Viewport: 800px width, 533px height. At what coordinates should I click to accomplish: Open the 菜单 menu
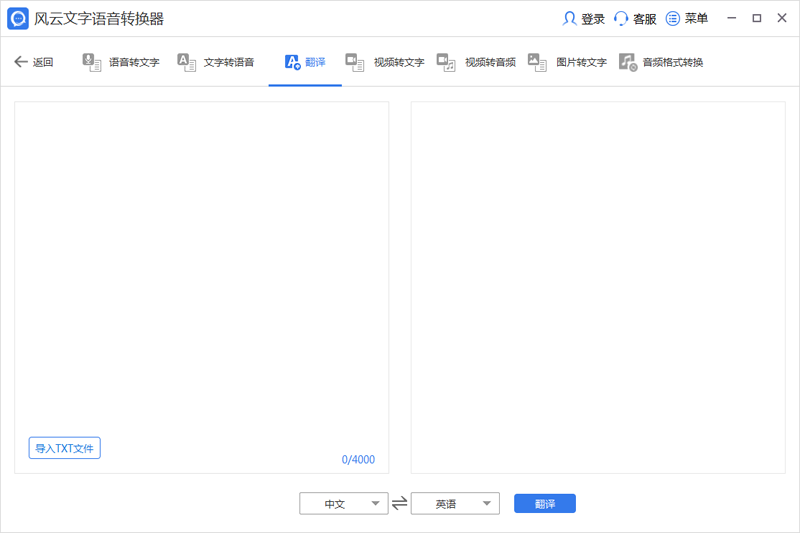tap(687, 19)
